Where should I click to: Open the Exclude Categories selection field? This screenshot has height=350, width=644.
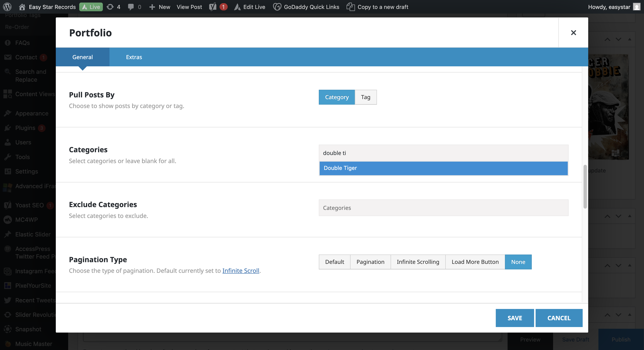coord(443,208)
